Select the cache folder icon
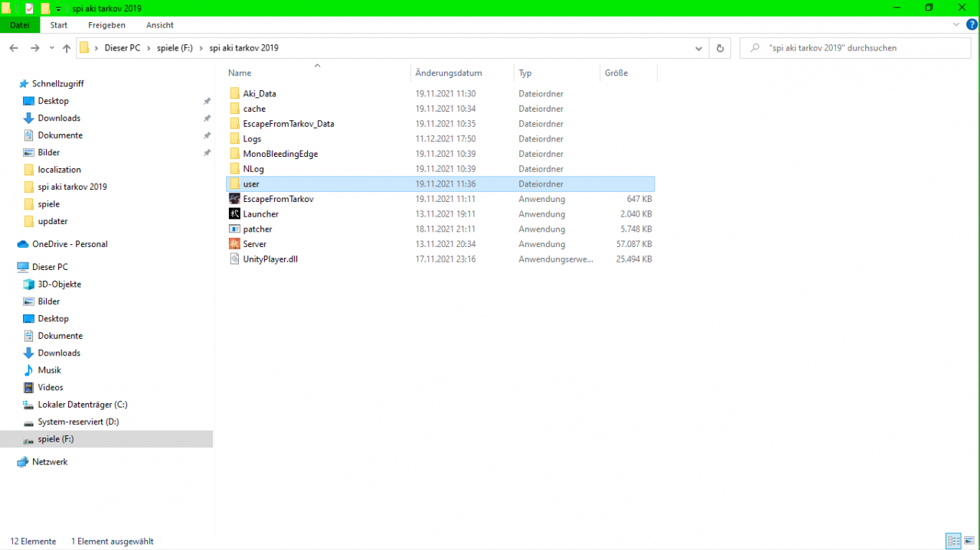The width and height of the screenshot is (980, 550). pos(235,109)
